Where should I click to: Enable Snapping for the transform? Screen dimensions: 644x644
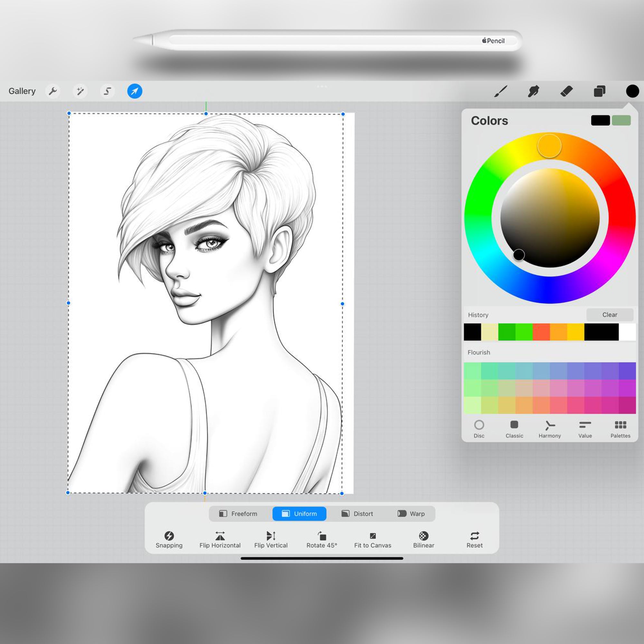[169, 539]
